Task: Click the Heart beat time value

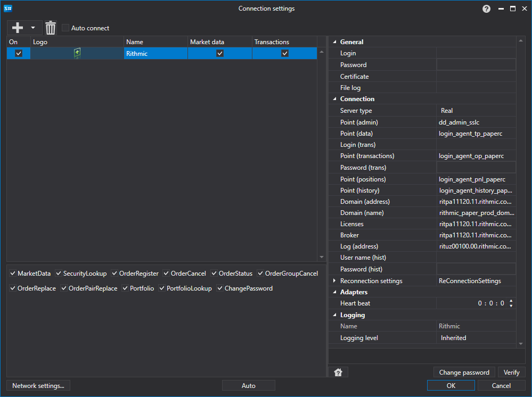Action: [491, 303]
